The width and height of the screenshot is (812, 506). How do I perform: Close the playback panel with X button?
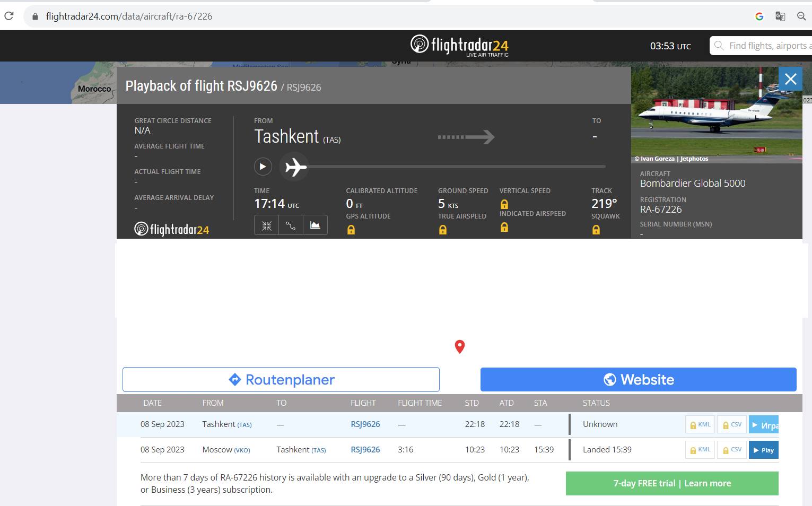[790, 80]
